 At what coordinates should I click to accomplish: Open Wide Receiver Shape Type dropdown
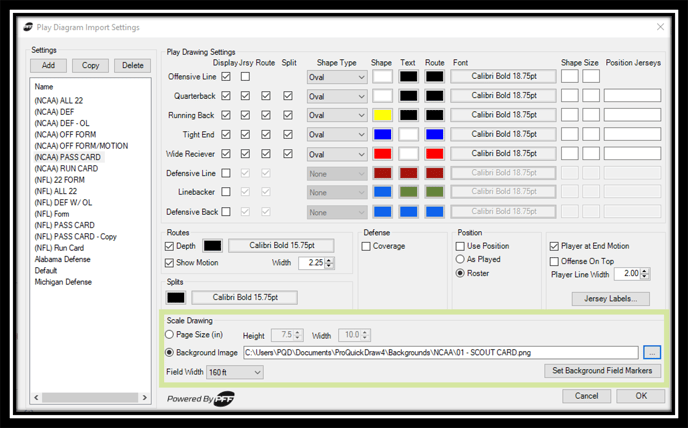coord(337,154)
